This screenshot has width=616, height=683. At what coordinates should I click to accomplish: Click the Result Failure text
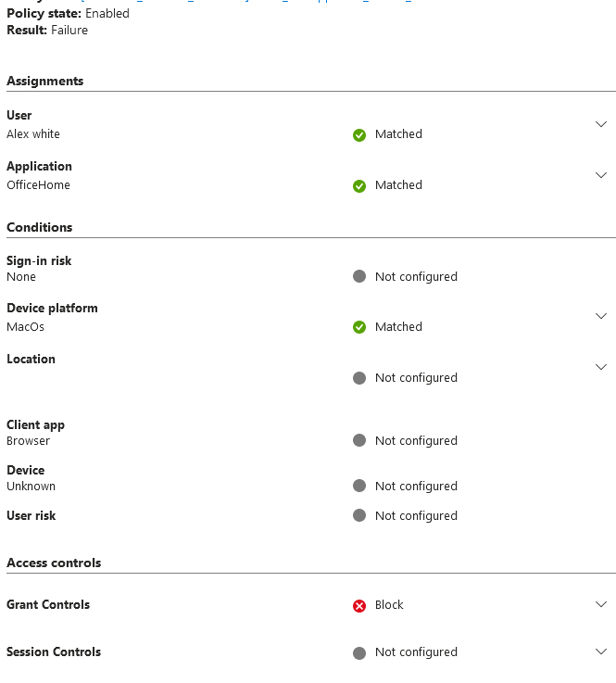pos(69,31)
